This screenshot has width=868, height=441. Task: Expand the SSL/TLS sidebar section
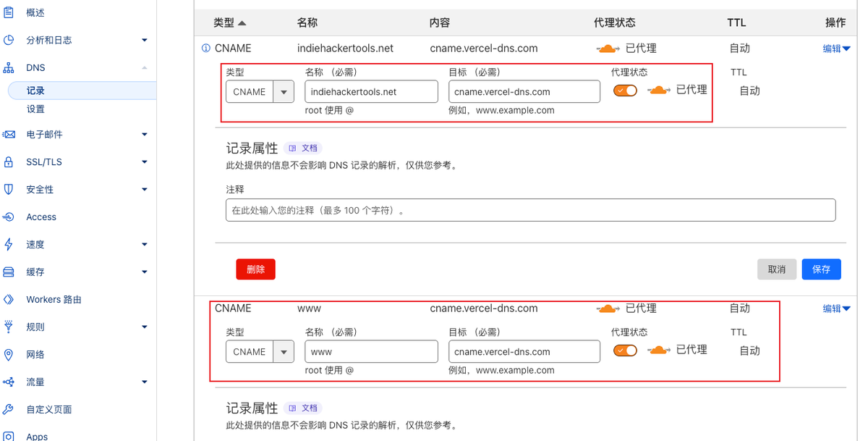coord(145,161)
